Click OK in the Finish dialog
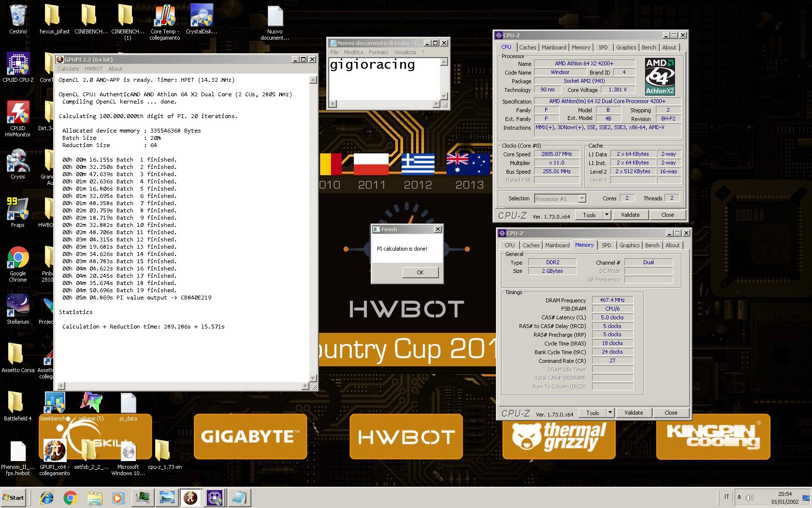812x508 pixels. click(420, 272)
